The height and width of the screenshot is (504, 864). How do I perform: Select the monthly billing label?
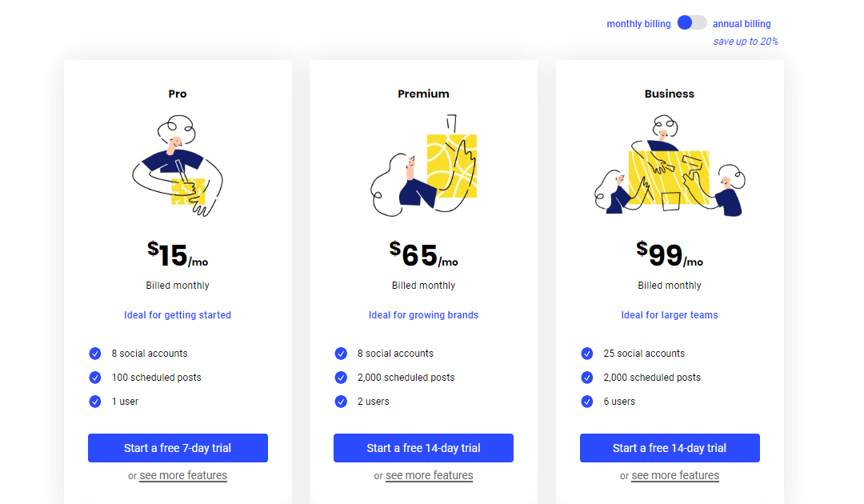(x=638, y=24)
